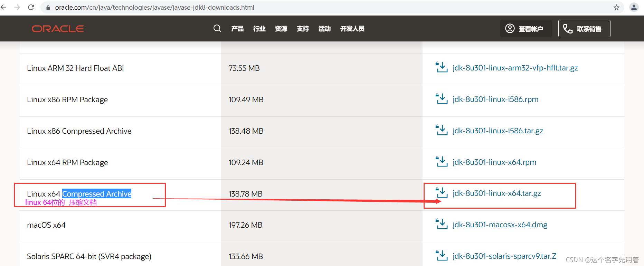Bookmark this page with the star icon

click(616, 8)
